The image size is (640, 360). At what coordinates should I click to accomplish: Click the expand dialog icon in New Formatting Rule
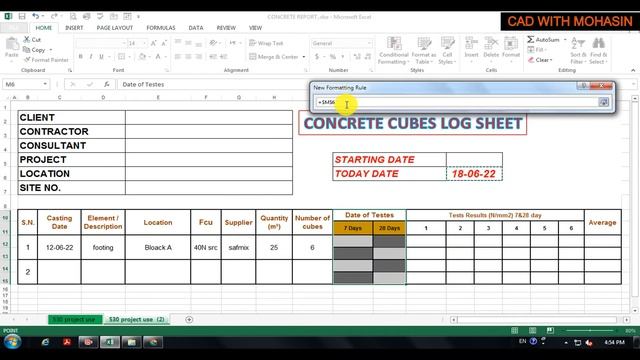click(x=603, y=102)
